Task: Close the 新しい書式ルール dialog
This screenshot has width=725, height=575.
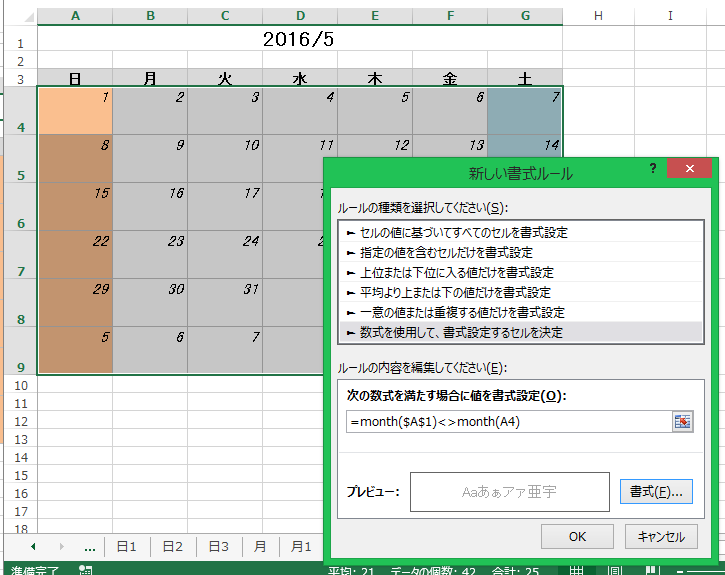Action: pos(690,169)
